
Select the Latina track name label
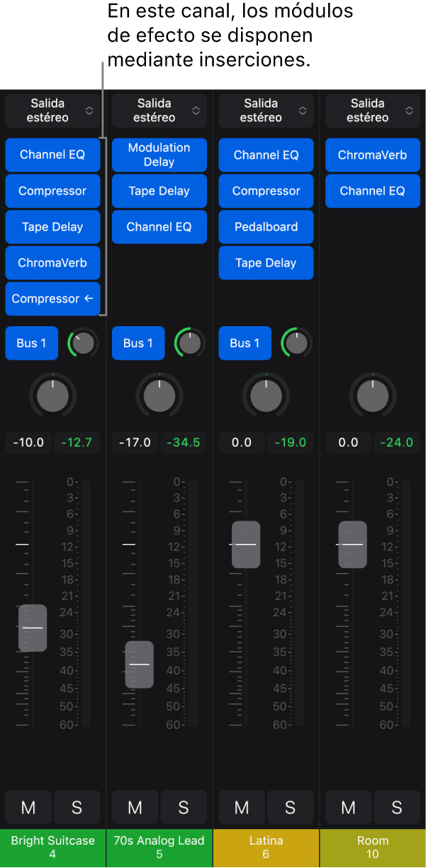[x=267, y=847]
